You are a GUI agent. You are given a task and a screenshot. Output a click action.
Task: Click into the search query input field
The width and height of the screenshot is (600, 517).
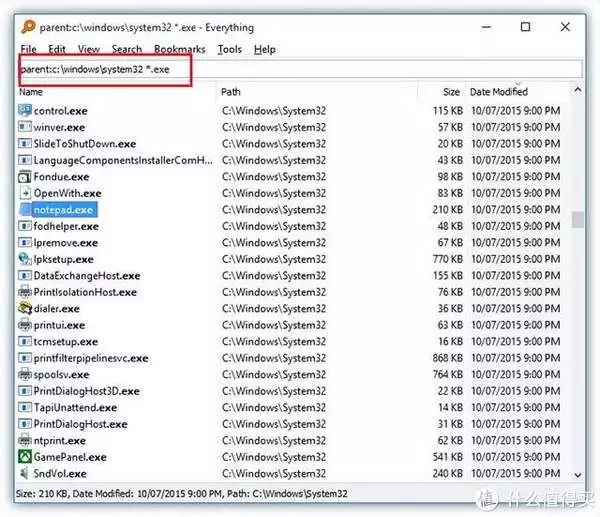pos(301,69)
